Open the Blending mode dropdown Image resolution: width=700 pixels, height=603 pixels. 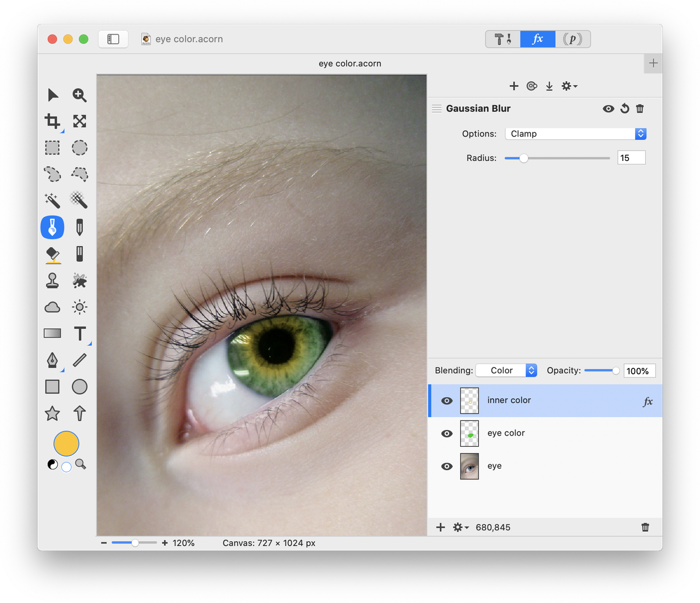coord(506,370)
